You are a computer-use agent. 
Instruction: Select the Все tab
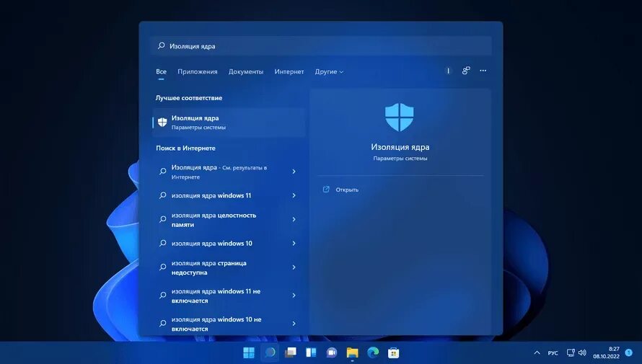point(162,71)
